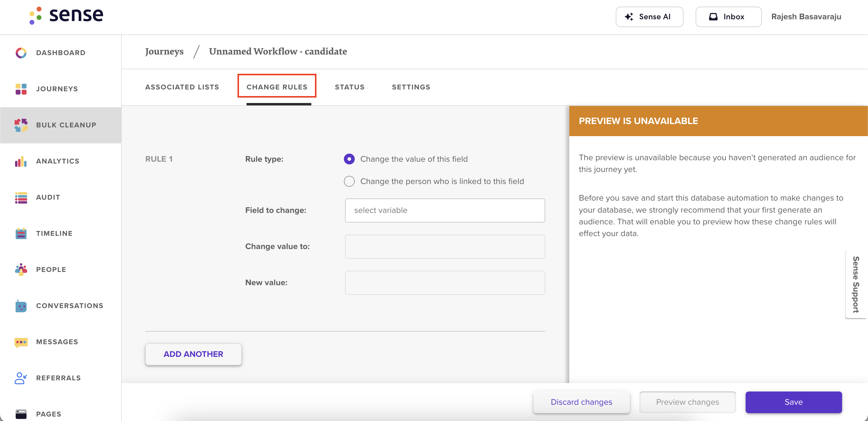
Task: Click the People group icon
Action: pyautogui.click(x=21, y=270)
